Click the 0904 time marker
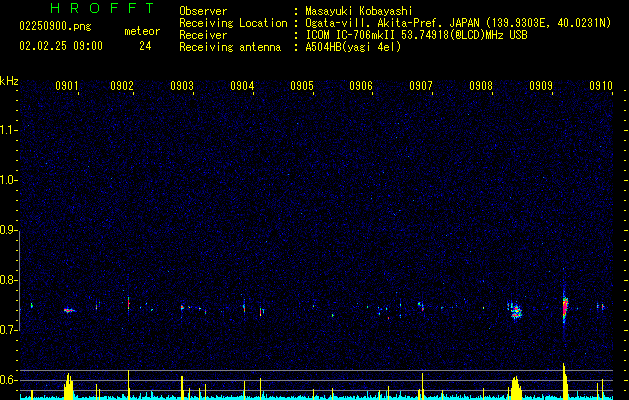629x400 pixels. click(x=242, y=86)
